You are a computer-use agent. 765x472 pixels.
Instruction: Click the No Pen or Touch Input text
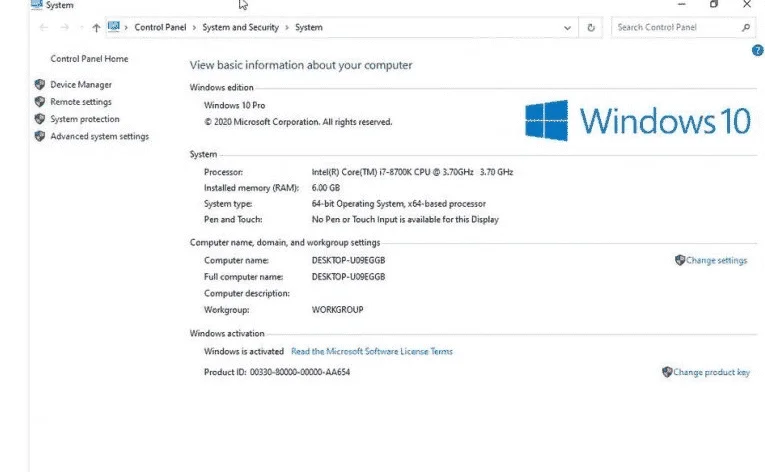(x=405, y=219)
